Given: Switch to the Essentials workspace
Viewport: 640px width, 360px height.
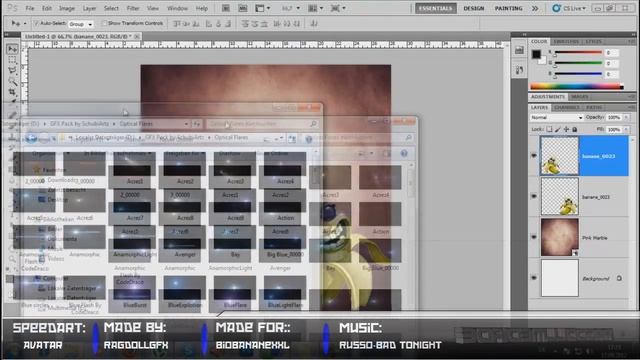Looking at the screenshot, I should (436, 8).
